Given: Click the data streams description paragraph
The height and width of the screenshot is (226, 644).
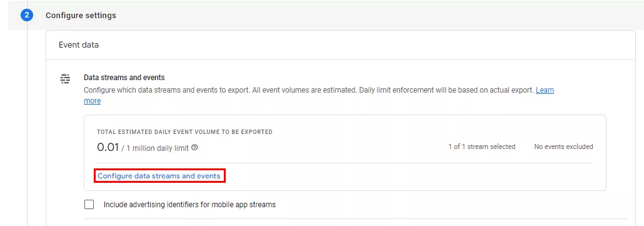Looking at the screenshot, I should pos(319,95).
